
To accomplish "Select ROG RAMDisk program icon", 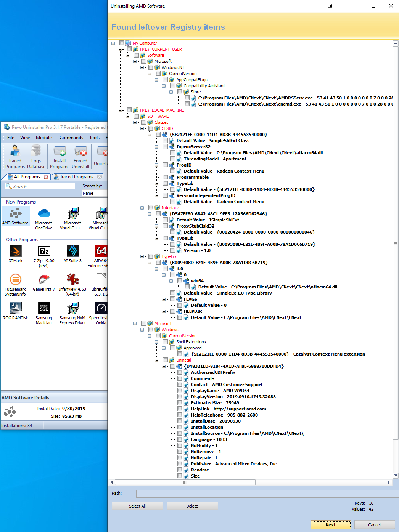I will point(16,311).
